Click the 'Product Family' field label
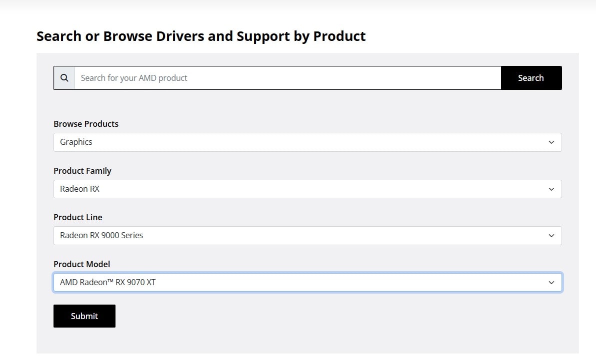596x364 pixels. (x=82, y=171)
